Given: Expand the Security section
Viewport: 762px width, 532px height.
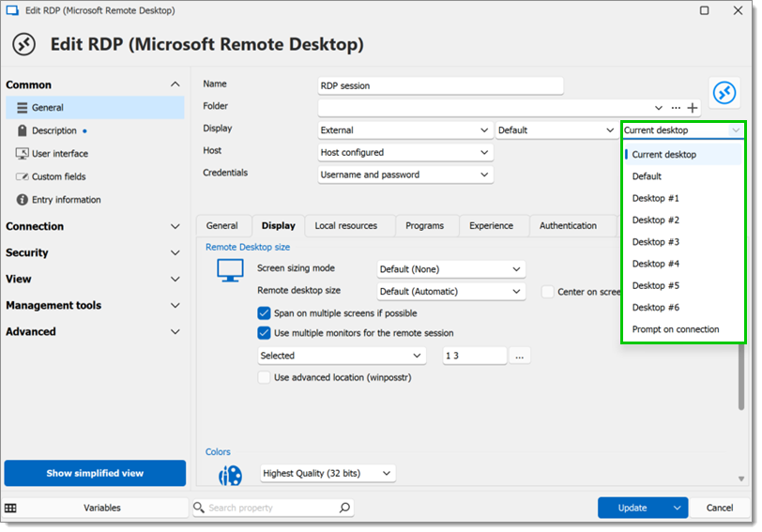Looking at the screenshot, I should pos(175,252).
